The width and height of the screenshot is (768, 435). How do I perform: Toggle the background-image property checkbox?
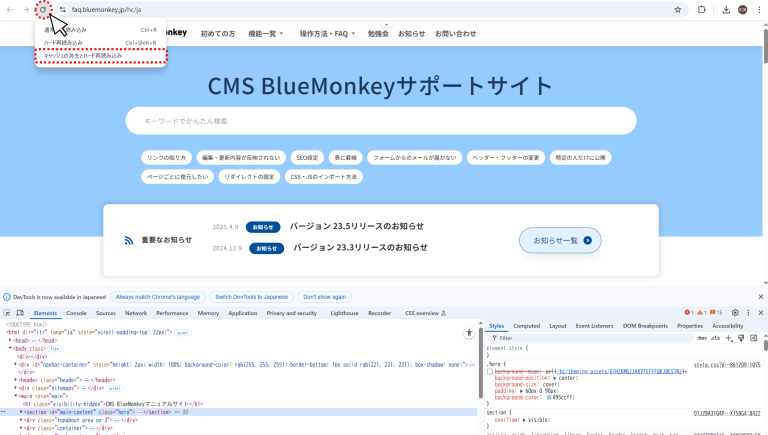pos(490,372)
